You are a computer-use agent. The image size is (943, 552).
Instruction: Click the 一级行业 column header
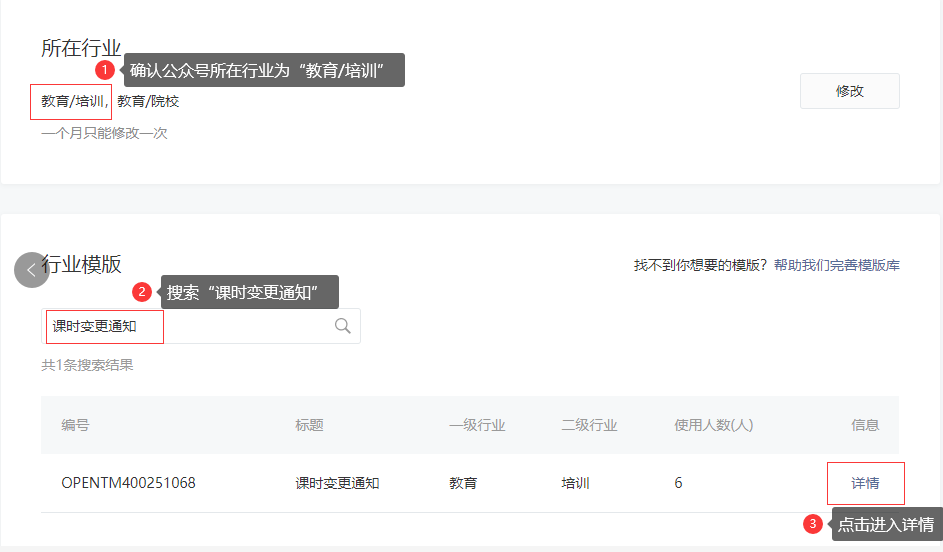point(477,425)
